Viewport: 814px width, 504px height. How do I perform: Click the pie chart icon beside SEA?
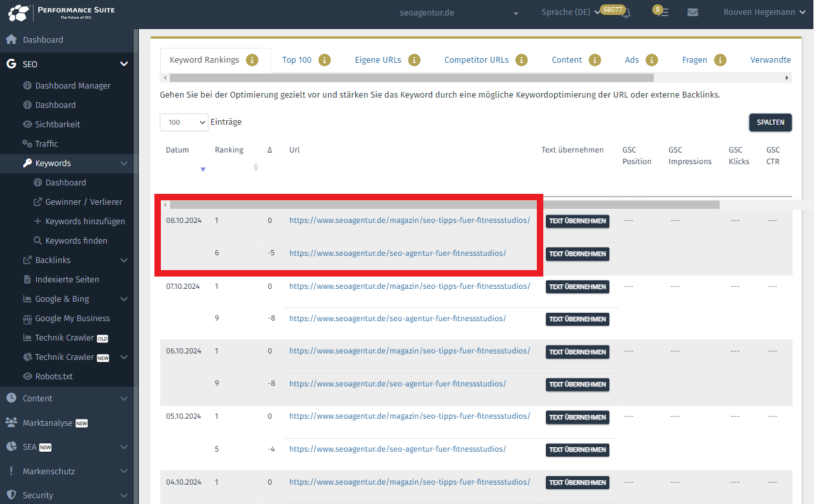(x=11, y=446)
